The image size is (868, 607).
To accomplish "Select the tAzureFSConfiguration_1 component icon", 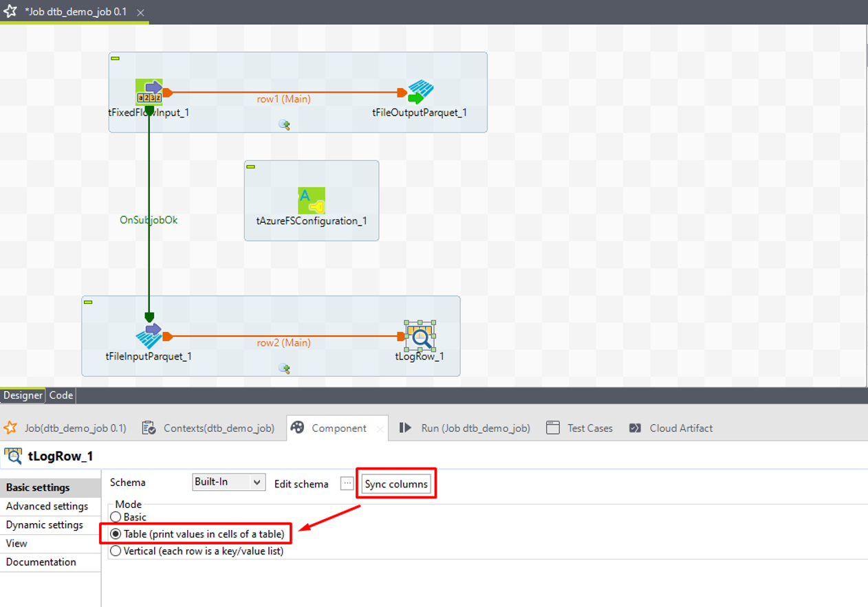I will click(312, 201).
